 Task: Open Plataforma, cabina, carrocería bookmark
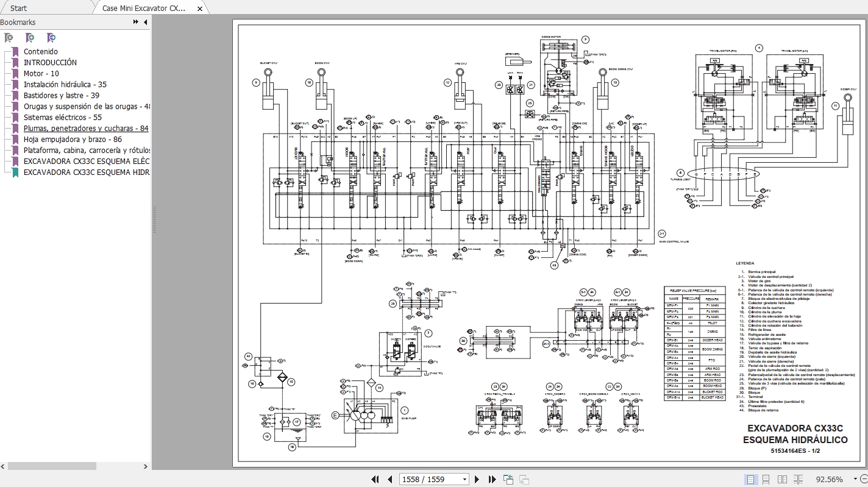tap(87, 151)
